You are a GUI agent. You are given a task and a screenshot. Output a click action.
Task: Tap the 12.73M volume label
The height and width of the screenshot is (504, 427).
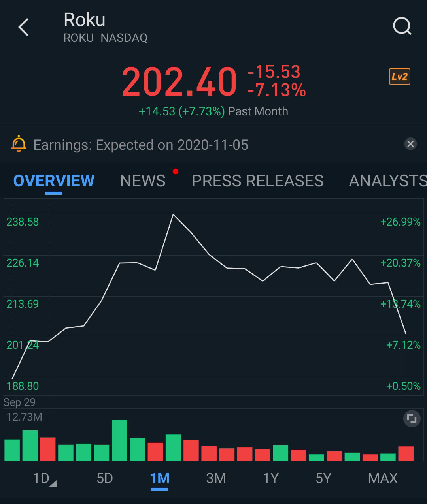[24, 417]
